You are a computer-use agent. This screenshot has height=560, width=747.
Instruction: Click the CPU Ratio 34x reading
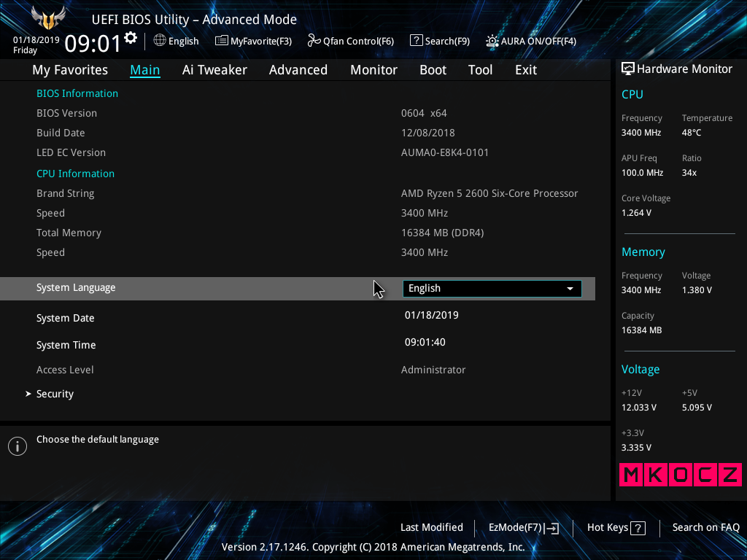pos(689,173)
